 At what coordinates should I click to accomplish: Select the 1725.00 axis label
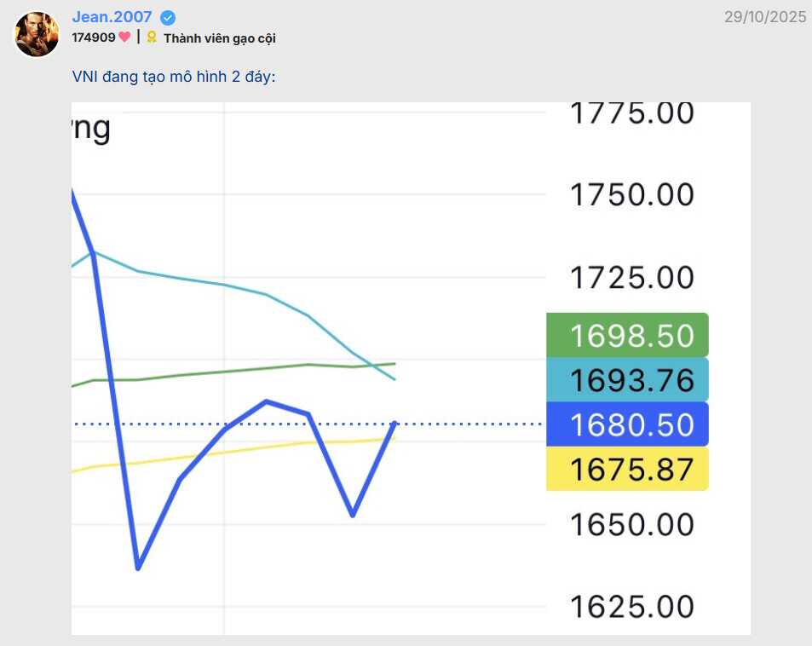point(631,278)
